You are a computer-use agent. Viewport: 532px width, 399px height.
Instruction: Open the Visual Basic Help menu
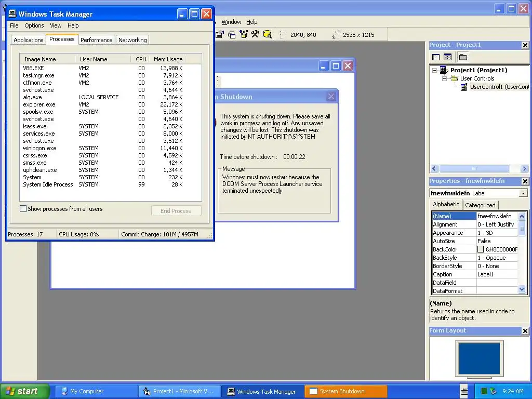[x=252, y=22]
